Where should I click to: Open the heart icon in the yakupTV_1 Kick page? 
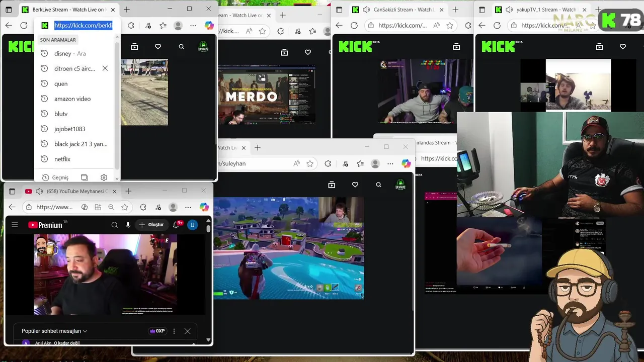623,46
